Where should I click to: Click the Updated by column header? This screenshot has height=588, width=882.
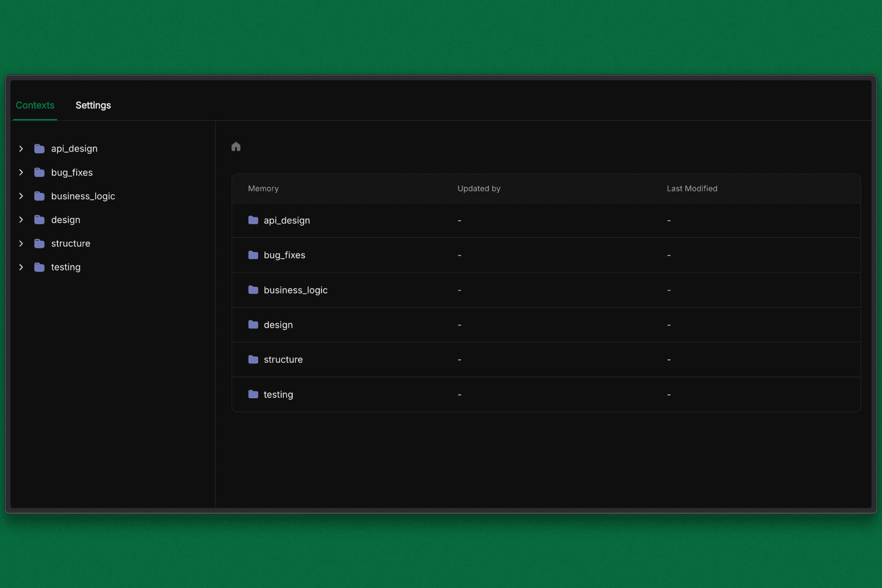479,188
